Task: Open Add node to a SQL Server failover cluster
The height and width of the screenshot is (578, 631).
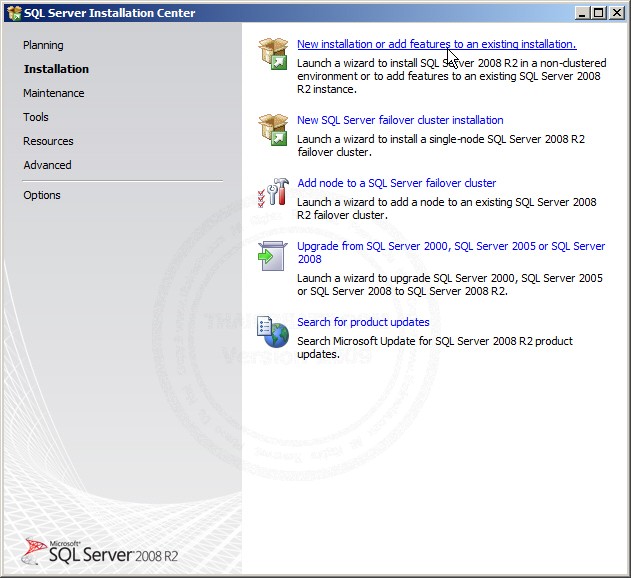Action: point(396,183)
